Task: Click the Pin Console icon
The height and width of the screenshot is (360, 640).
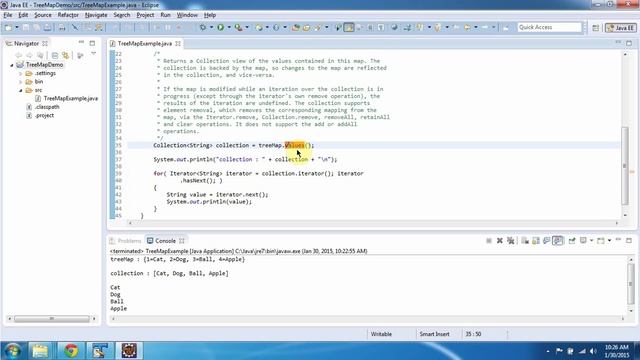Action: pos(572,241)
